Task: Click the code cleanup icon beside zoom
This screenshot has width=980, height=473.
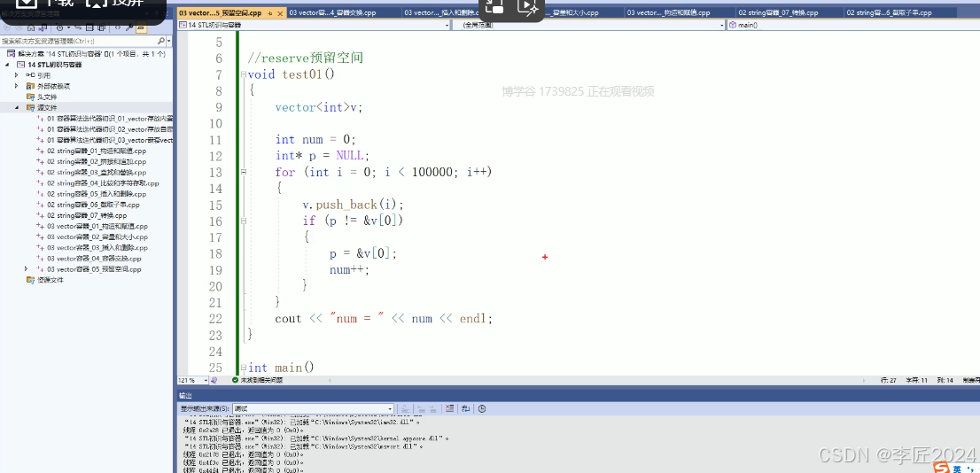Action: pyautogui.click(x=214, y=380)
